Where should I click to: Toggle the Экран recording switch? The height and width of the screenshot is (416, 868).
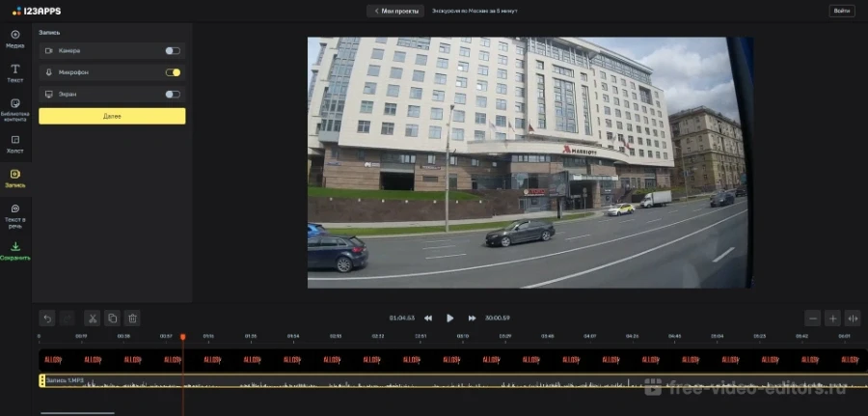(x=173, y=95)
